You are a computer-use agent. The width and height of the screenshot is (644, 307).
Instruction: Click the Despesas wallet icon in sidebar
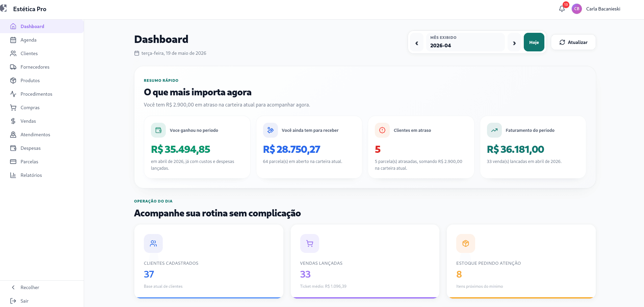13,148
